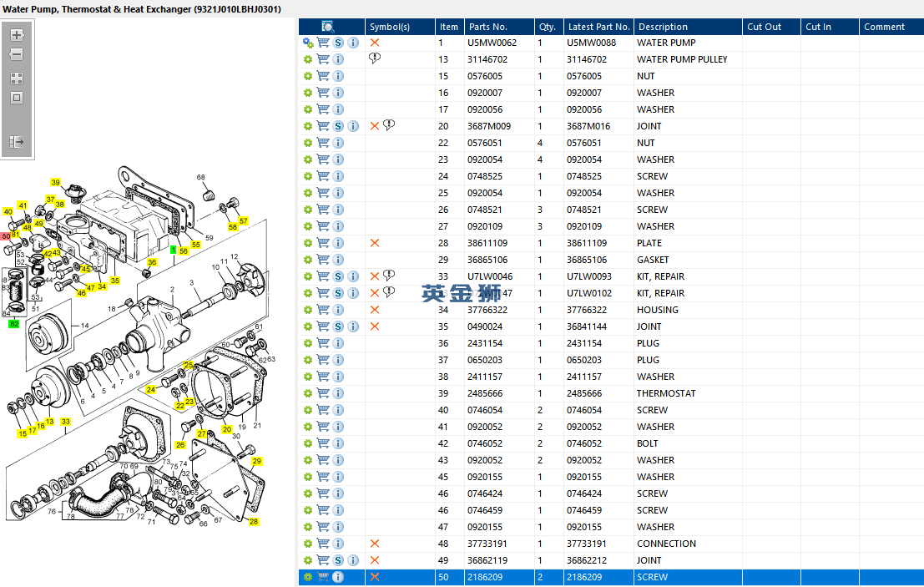Viewport: 924px width, 587px height.
Task: Click the single-square fit view button
Action: (x=16, y=98)
